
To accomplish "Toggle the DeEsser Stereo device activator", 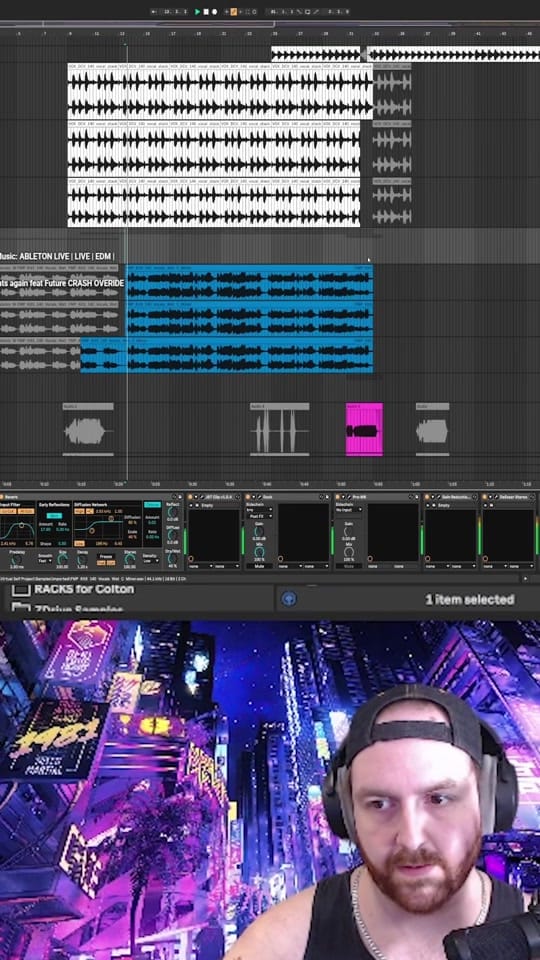I will click(x=484, y=497).
